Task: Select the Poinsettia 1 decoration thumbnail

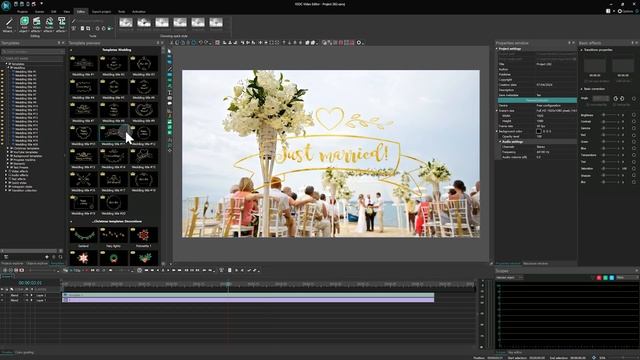Action: (144, 236)
